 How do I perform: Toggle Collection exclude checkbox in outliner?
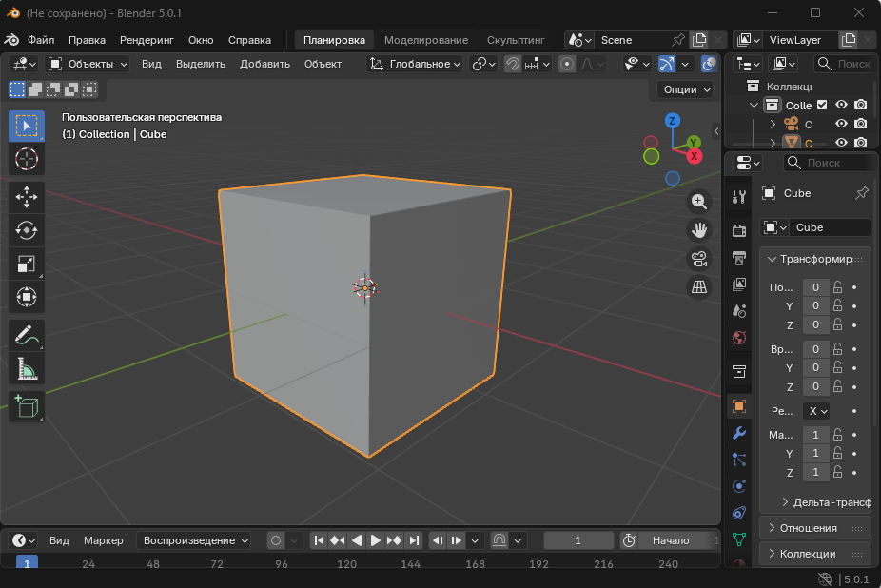click(822, 105)
